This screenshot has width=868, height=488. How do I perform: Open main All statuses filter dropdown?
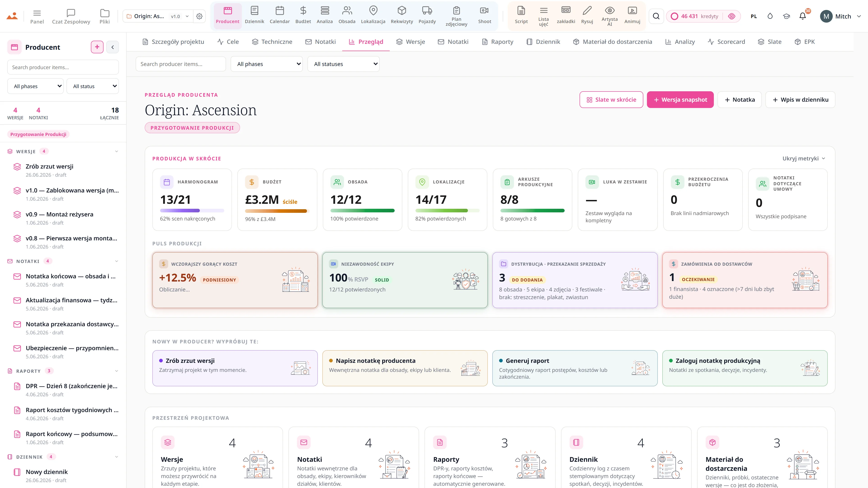(x=343, y=64)
